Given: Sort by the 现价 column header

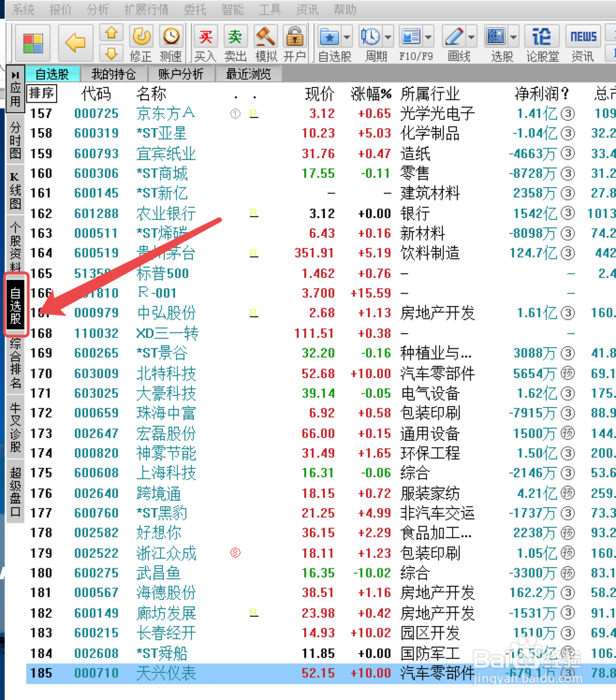Looking at the screenshot, I should [319, 94].
